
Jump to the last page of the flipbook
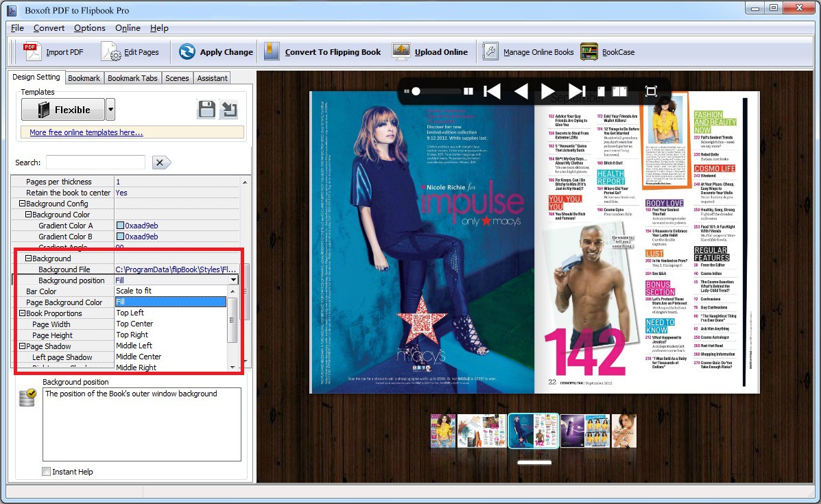pos(577,91)
